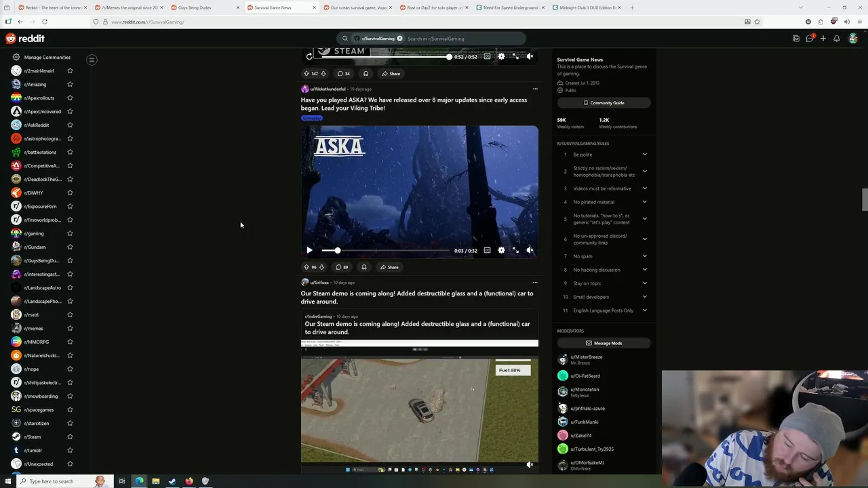Favorite r/Steam with its star
The width and height of the screenshot is (868, 488).
(x=70, y=436)
